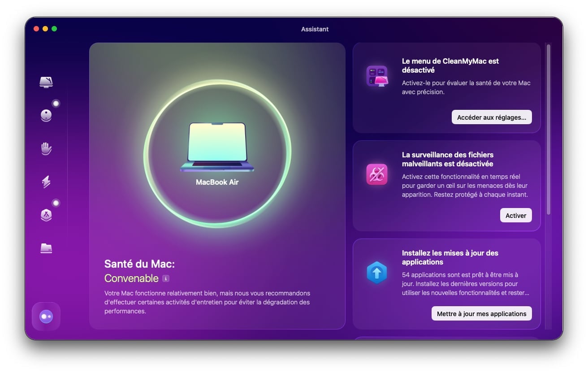Click the MacBook Air laptop illustration

[x=217, y=147]
